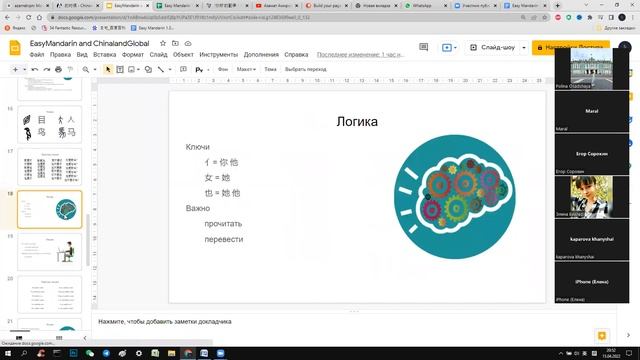Select the paint format tool

click(x=70, y=70)
